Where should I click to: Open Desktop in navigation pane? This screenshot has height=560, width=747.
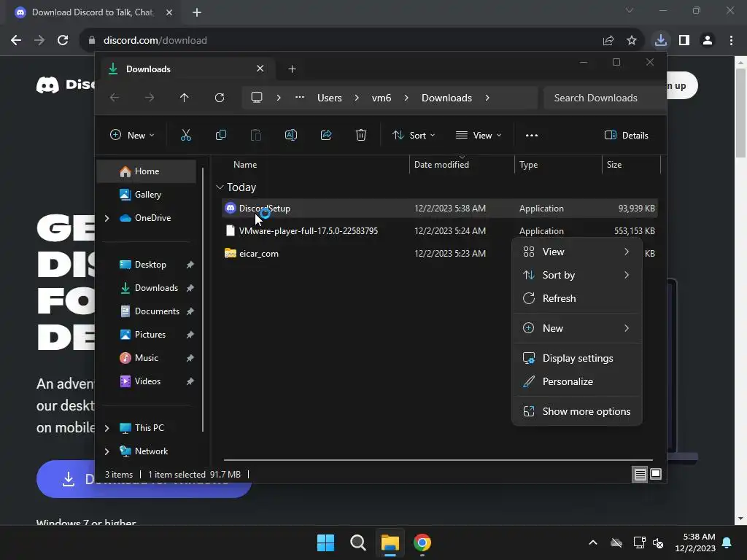pos(146,265)
